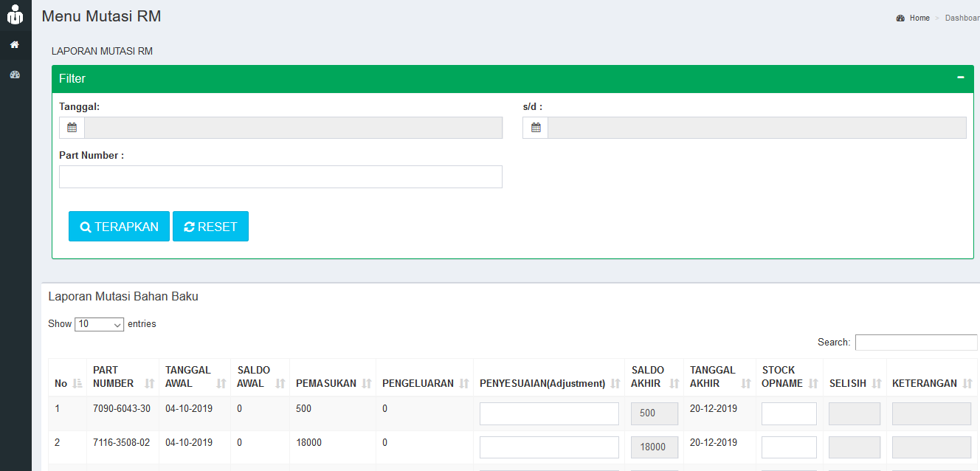This screenshot has height=471, width=980.
Task: Click the Dashboard breadcrumb item
Action: coord(962,18)
